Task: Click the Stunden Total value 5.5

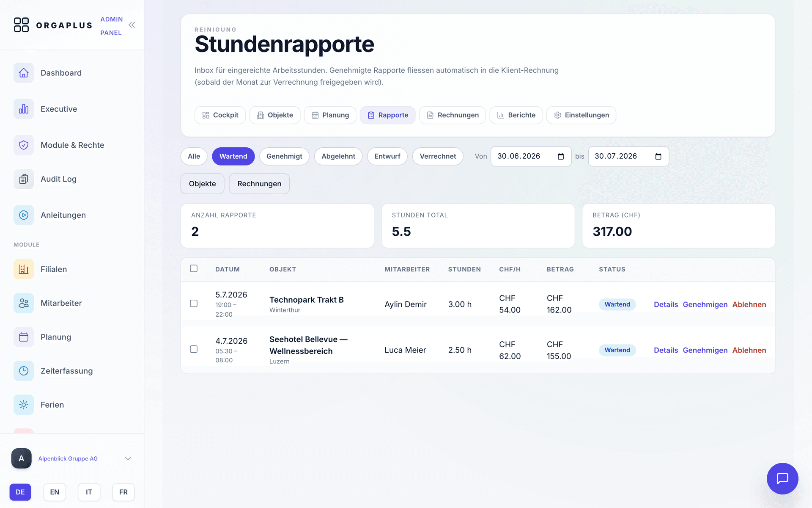Action: [x=401, y=232]
